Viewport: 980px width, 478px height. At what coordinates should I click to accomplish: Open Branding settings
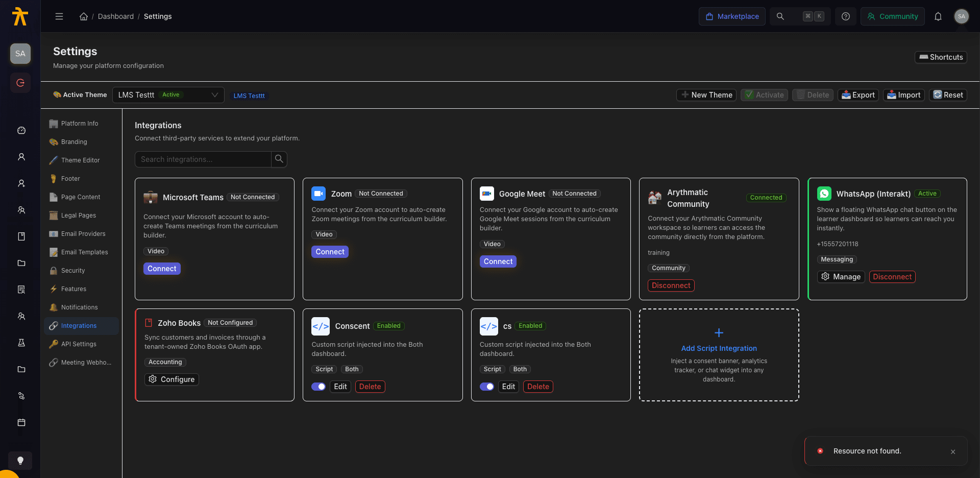[x=82, y=142]
